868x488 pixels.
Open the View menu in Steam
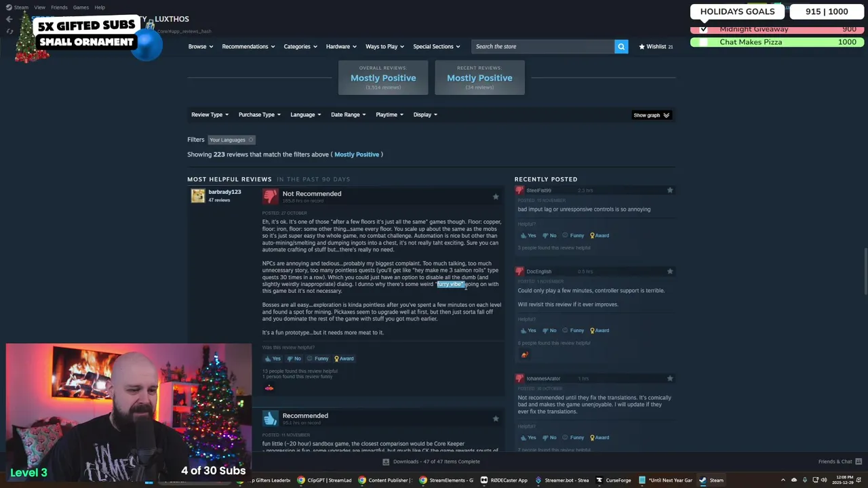pyautogui.click(x=39, y=7)
